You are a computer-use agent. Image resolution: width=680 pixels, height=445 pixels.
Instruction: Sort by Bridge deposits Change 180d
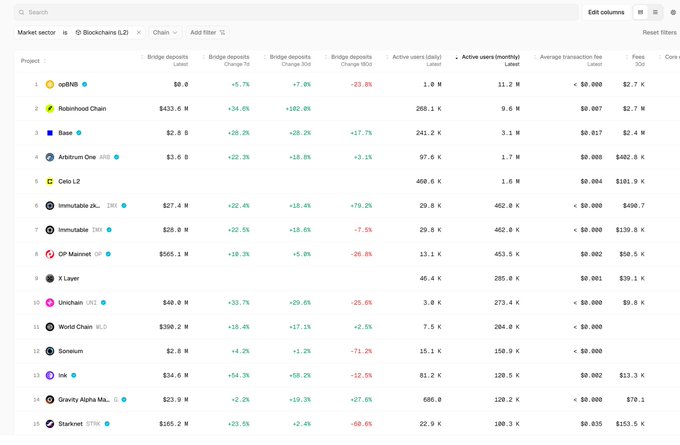click(349, 60)
